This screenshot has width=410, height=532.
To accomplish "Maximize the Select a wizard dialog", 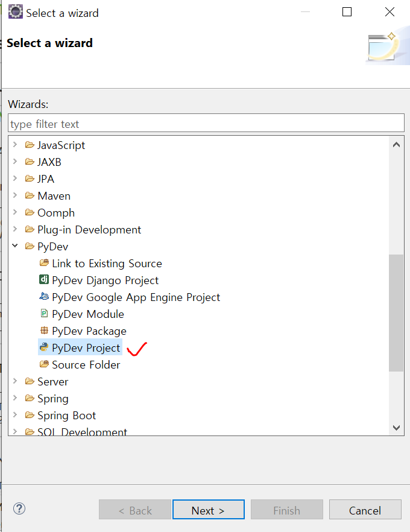I will pyautogui.click(x=347, y=12).
